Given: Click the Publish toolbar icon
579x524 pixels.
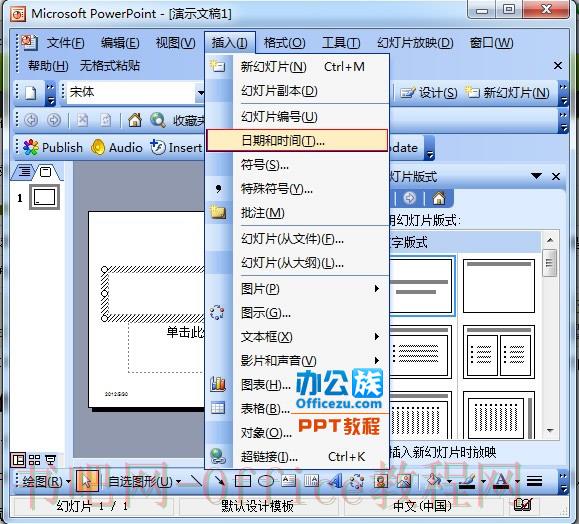Looking at the screenshot, I should [x=53, y=147].
